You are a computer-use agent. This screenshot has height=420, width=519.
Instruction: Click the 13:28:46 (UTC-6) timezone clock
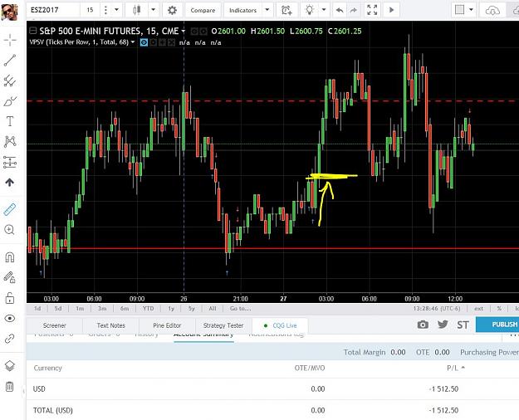pos(437,309)
